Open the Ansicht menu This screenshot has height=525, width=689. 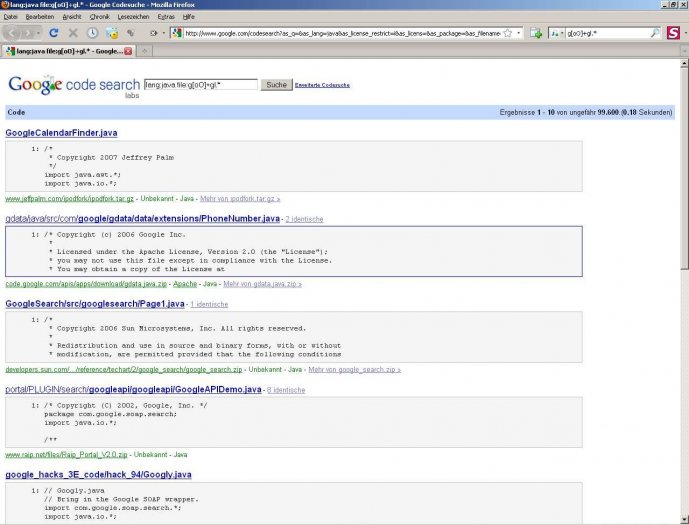pyautogui.click(x=72, y=17)
